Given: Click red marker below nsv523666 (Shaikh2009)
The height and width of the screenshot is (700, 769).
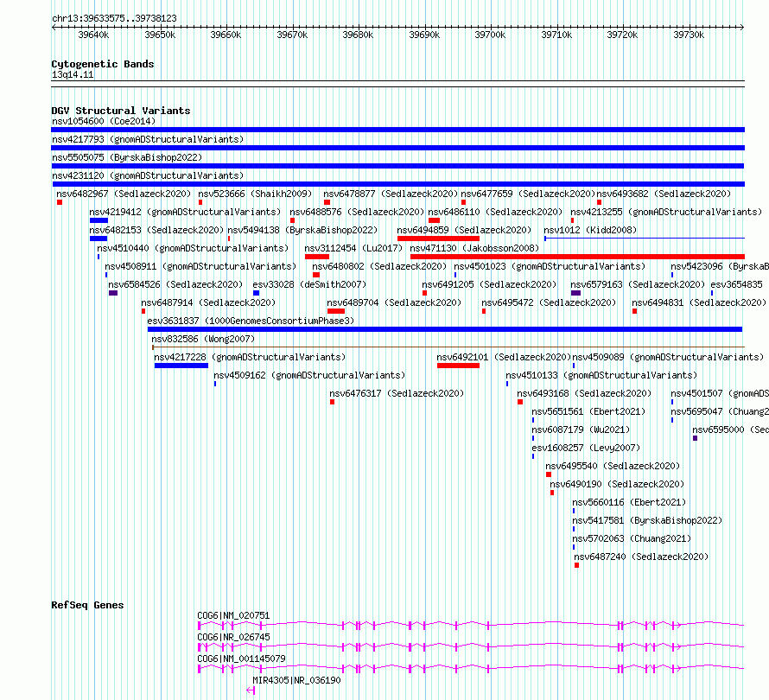Looking at the screenshot, I should coord(200,202).
